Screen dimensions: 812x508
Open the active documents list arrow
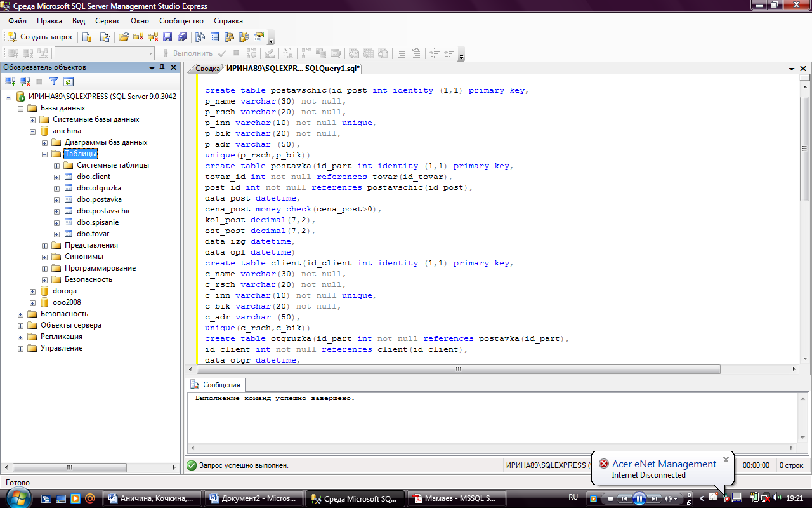[x=792, y=69]
